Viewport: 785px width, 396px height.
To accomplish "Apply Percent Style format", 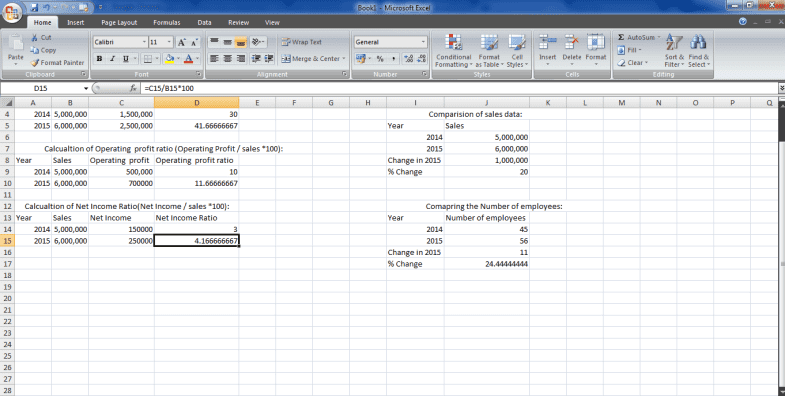I will [380, 59].
